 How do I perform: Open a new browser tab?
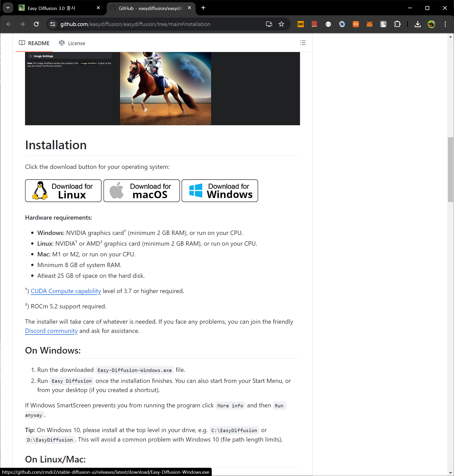tap(203, 8)
